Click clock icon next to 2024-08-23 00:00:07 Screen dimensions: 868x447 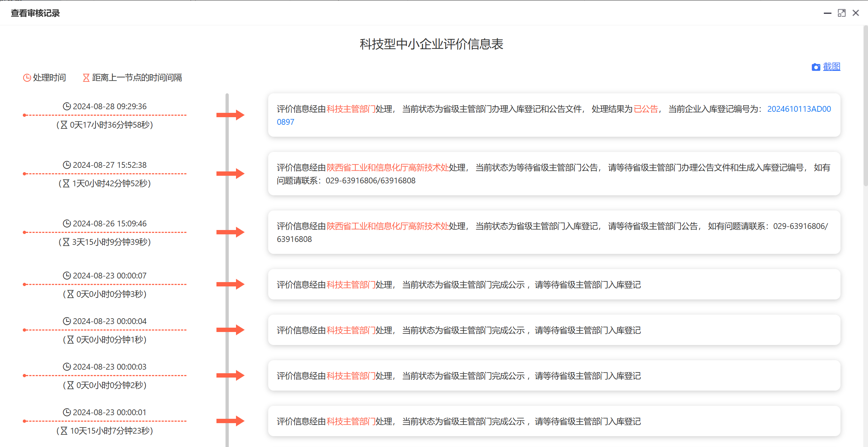click(x=67, y=276)
